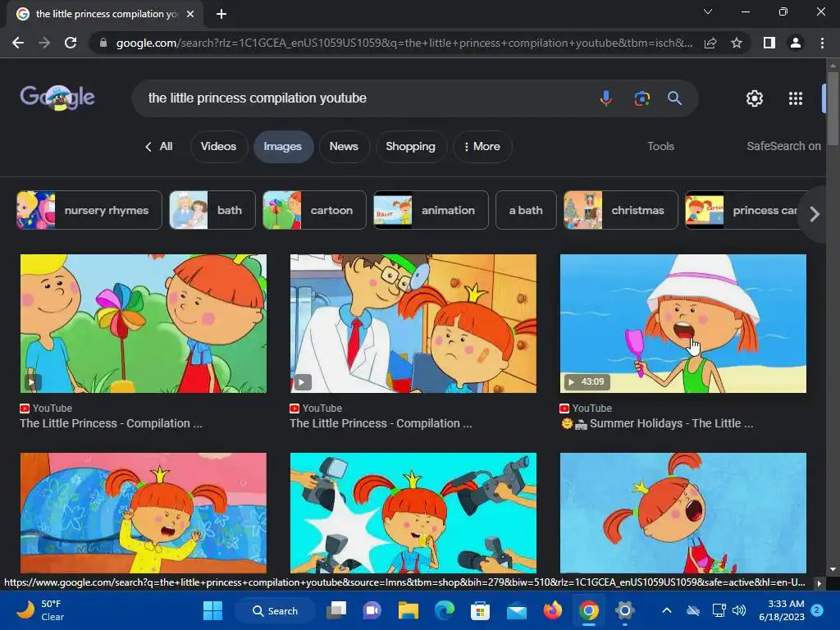The width and height of the screenshot is (840, 630).
Task: Click the Google Doodle logo
Action: (57, 98)
